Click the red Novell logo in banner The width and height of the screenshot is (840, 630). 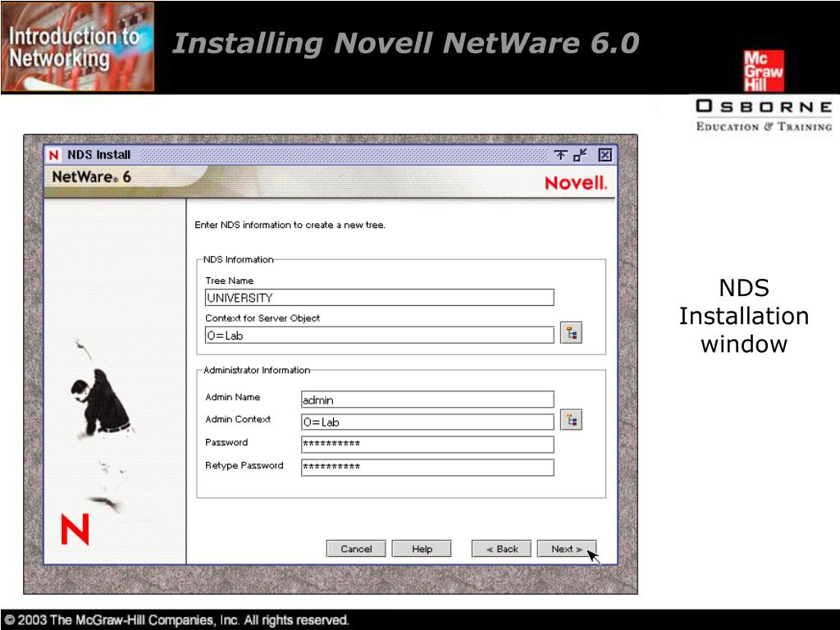[576, 183]
